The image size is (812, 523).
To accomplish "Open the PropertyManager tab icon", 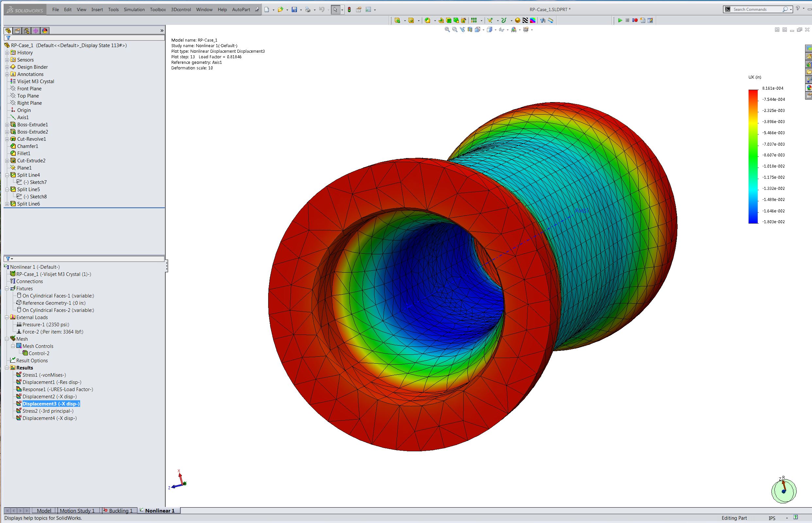I will [17, 30].
